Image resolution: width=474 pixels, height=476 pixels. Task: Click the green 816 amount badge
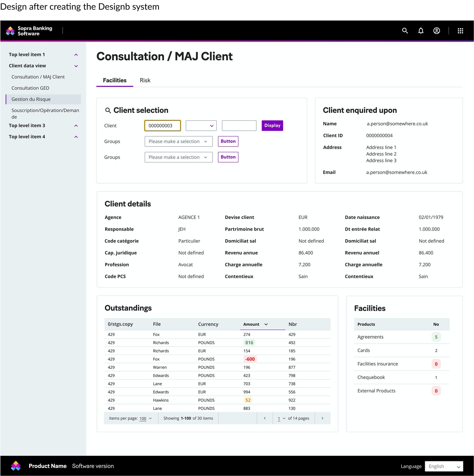[x=249, y=343]
